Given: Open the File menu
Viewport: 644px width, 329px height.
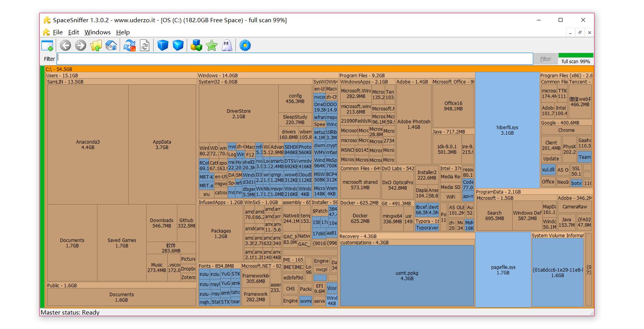Looking at the screenshot, I should coord(58,32).
